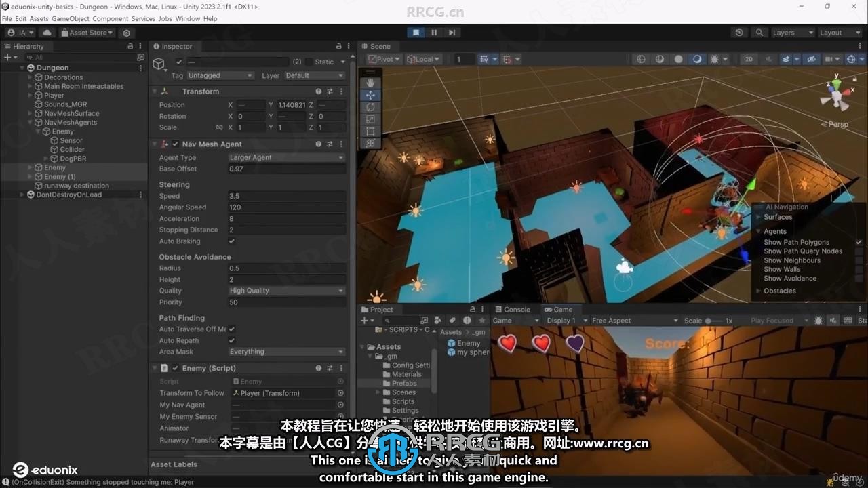Open the GameObject menu
The image size is (868, 488).
pos(71,19)
